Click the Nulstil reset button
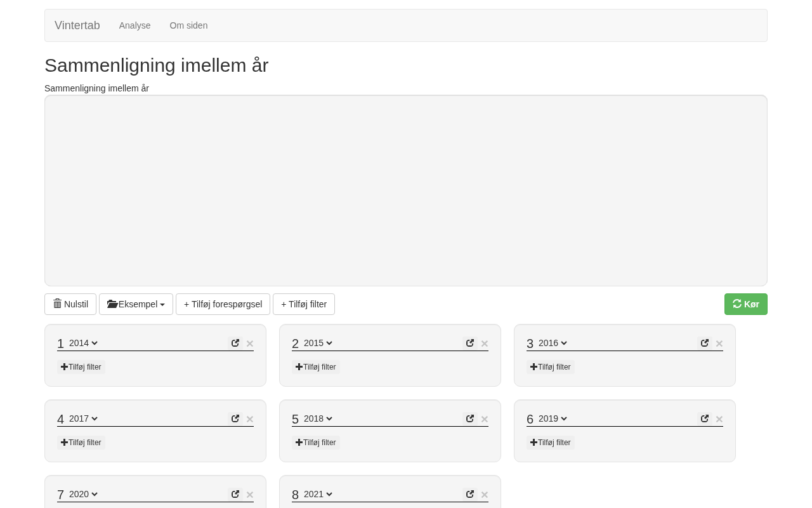Viewport: 812px width, 508px height. click(x=70, y=304)
